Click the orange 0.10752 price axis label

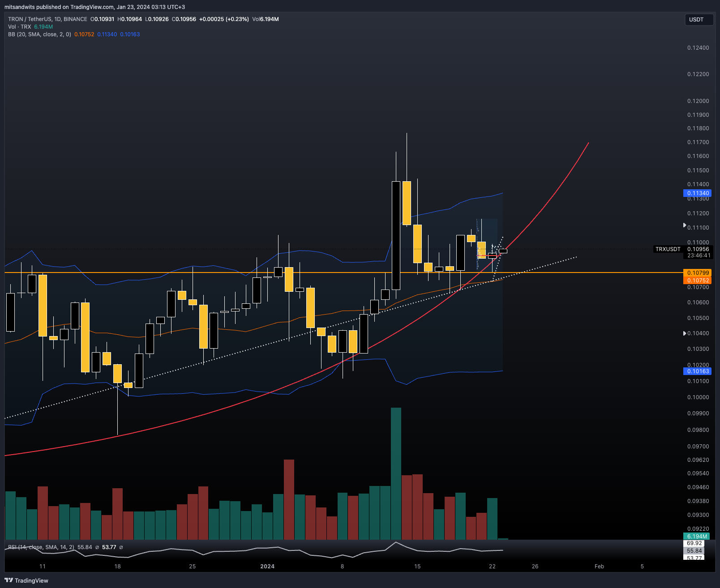click(697, 281)
